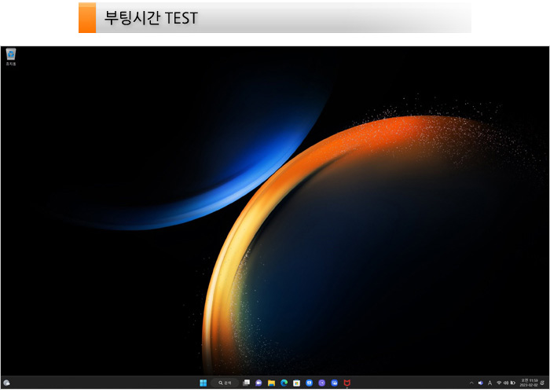Launch the Chat app from taskbar
Screen dimensions: 550x392
pos(258,383)
